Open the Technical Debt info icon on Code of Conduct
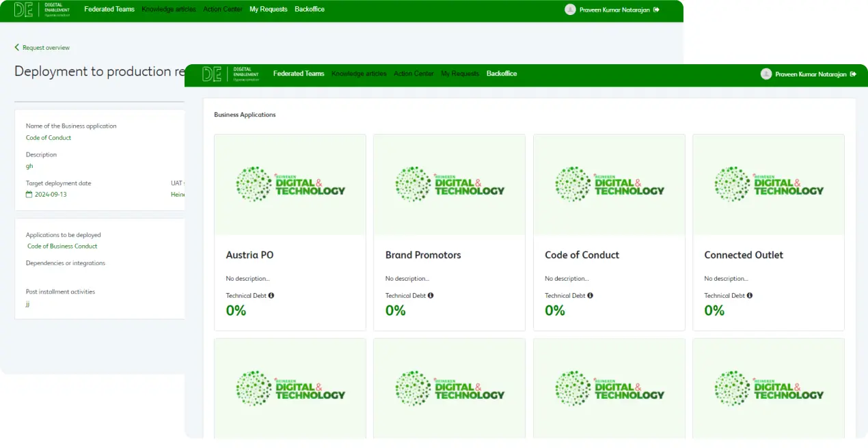Screen dimensions: 868x448 click(591, 295)
